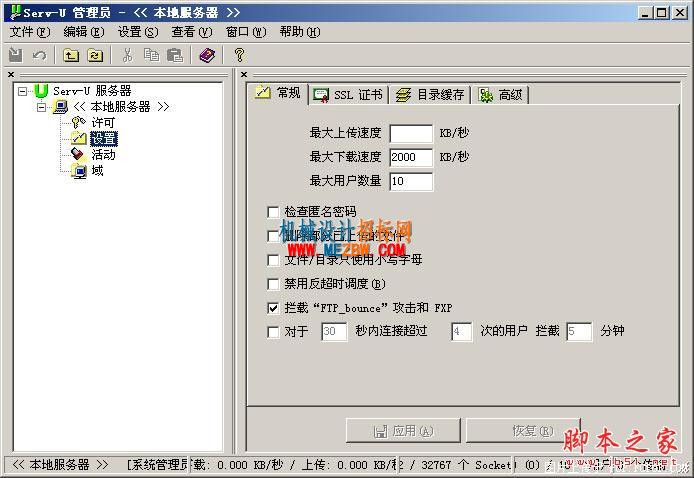Click the connection count field showing 4
This screenshot has height=478, width=694.
[x=461, y=332]
